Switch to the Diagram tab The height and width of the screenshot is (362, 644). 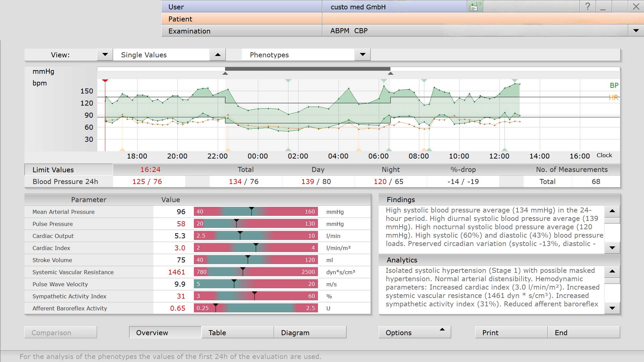[x=310, y=332]
